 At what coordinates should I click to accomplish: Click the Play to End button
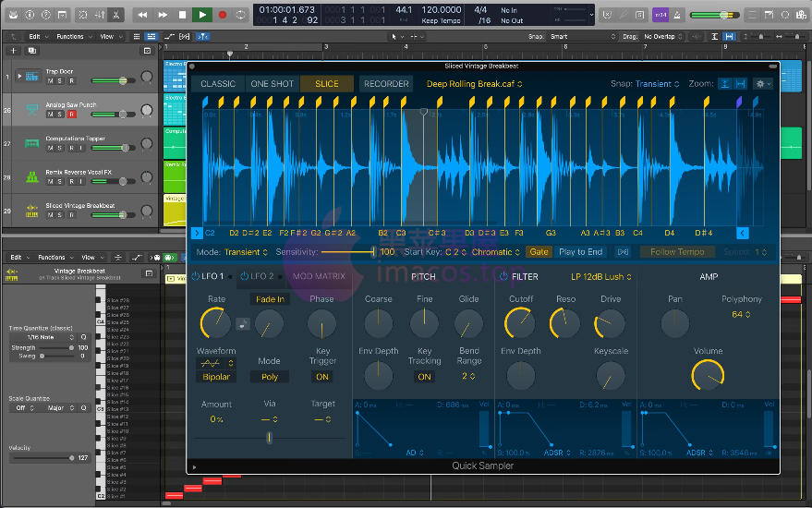(580, 252)
